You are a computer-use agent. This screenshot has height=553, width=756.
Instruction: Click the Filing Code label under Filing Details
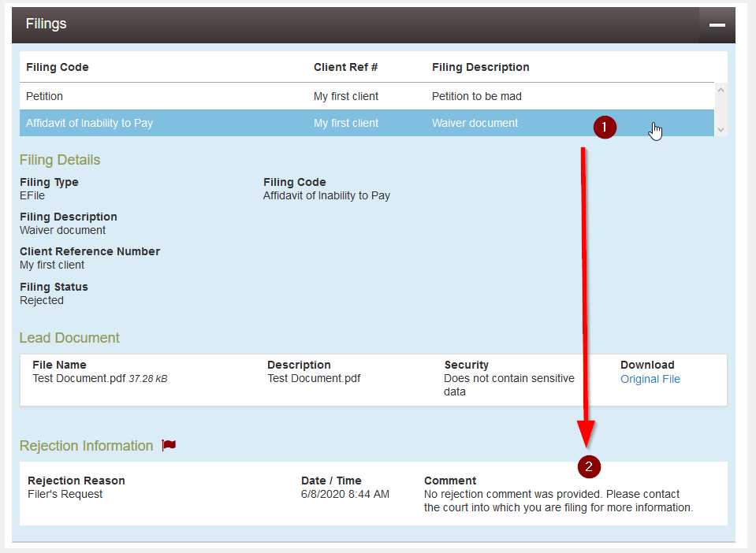pos(294,182)
